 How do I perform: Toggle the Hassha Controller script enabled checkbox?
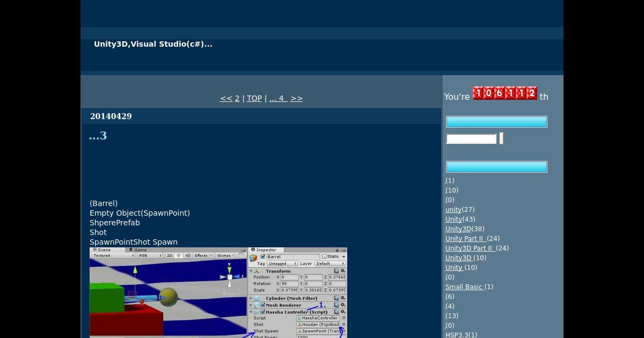point(263,311)
